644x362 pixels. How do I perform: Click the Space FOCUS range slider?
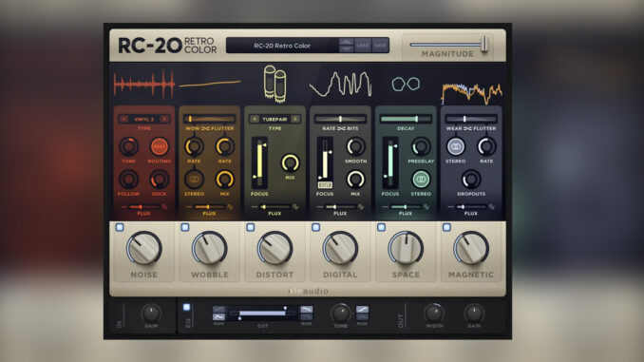pyautogui.click(x=390, y=162)
